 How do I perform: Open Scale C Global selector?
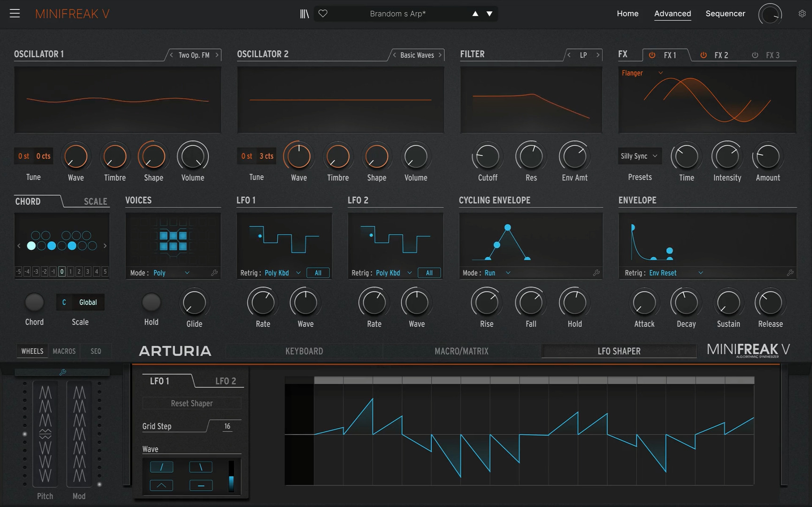(80, 302)
